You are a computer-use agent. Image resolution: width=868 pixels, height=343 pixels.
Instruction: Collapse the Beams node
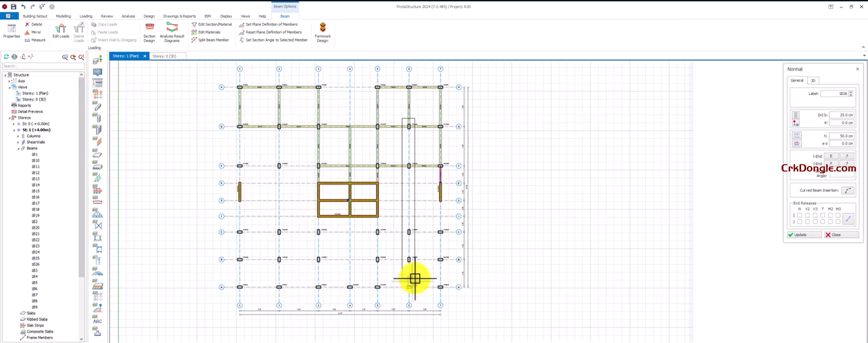(18, 148)
